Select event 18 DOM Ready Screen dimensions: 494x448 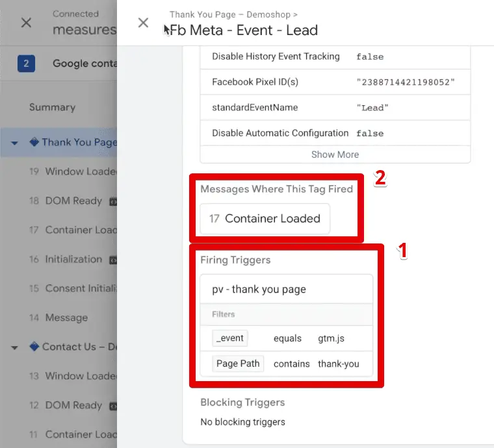pos(66,201)
